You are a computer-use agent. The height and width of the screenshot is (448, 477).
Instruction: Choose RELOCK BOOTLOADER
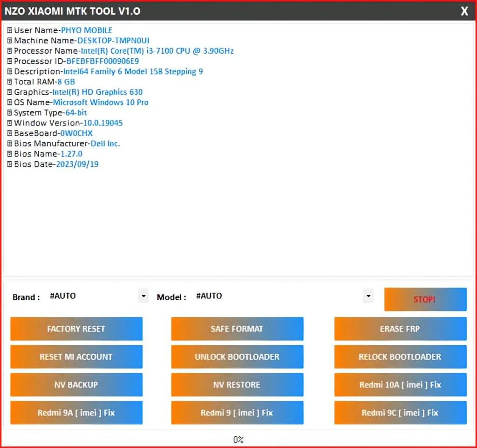point(400,357)
